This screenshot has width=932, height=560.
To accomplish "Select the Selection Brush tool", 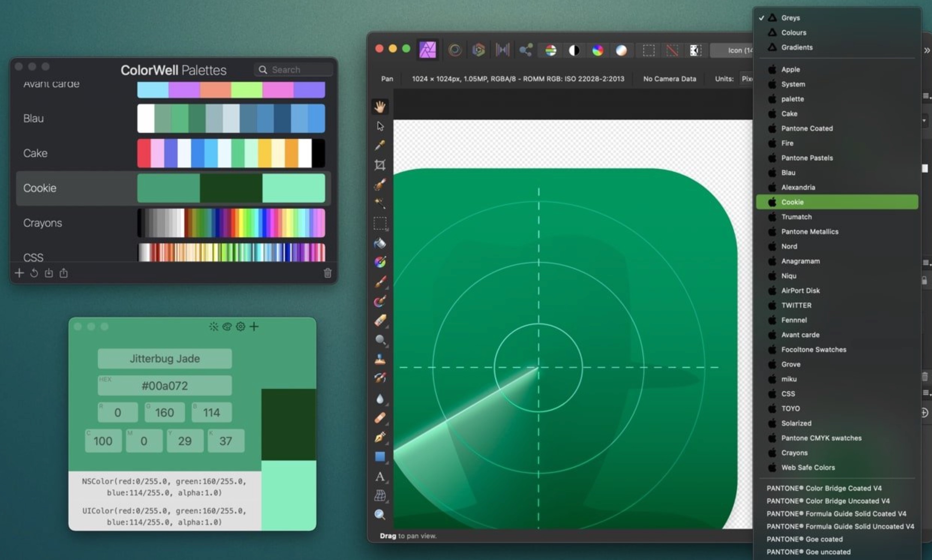I will (x=380, y=185).
